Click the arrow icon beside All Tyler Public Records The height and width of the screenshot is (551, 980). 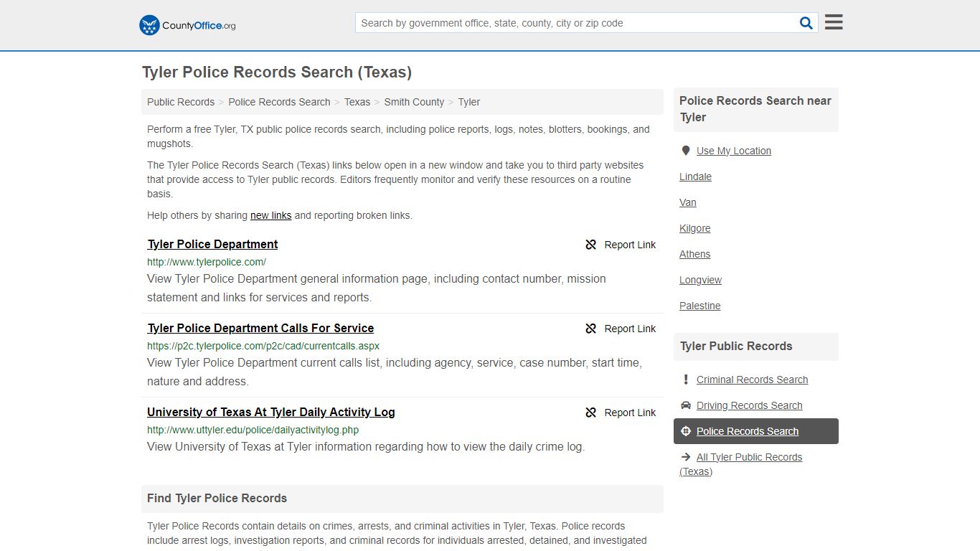pyautogui.click(x=686, y=457)
